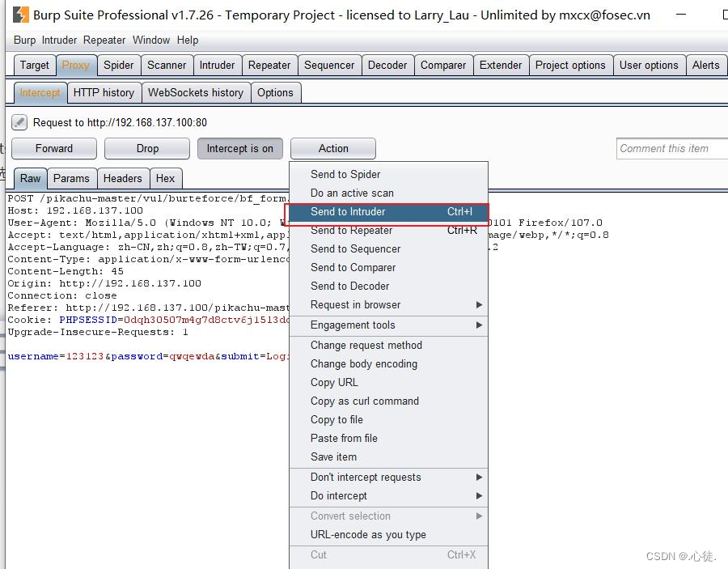Click the Upgrade-Insecure-Requests: 1 line

[x=98, y=332]
